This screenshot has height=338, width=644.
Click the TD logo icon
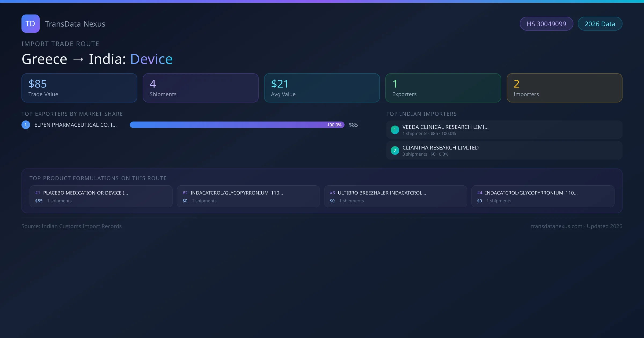coord(30,24)
